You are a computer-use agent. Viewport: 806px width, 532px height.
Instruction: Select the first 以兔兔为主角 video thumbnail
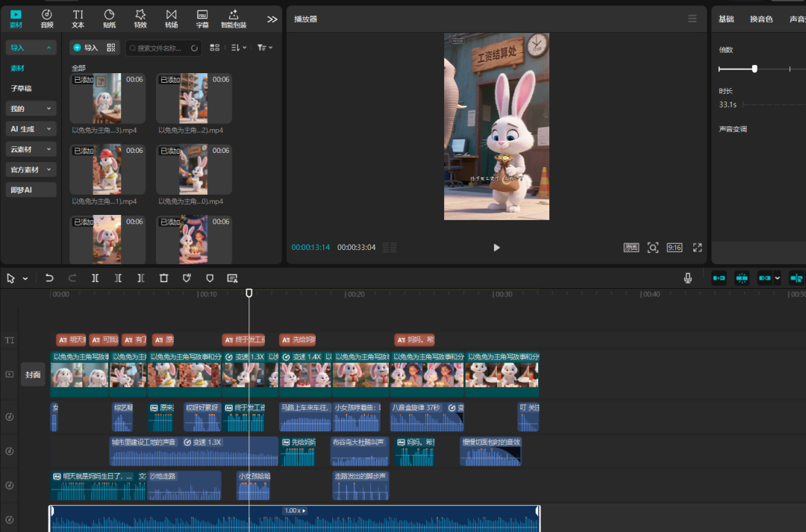[107, 98]
